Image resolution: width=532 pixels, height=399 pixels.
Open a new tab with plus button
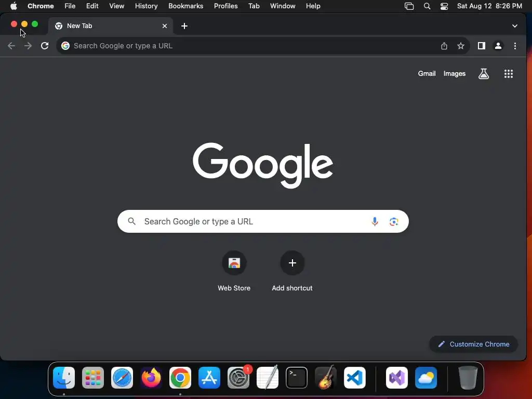point(184,26)
